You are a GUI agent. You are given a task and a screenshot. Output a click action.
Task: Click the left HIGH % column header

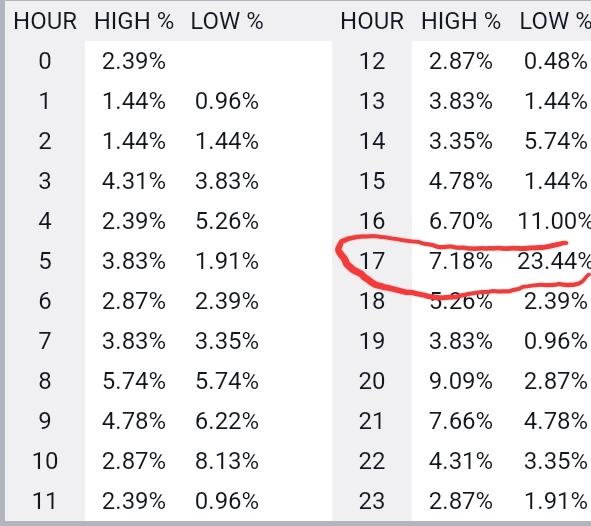pyautogui.click(x=134, y=21)
